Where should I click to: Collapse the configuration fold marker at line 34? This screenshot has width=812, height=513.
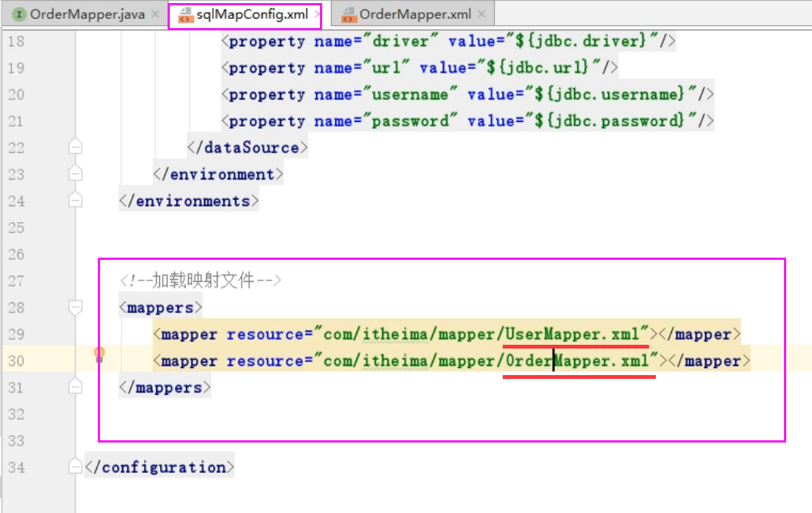(x=75, y=467)
